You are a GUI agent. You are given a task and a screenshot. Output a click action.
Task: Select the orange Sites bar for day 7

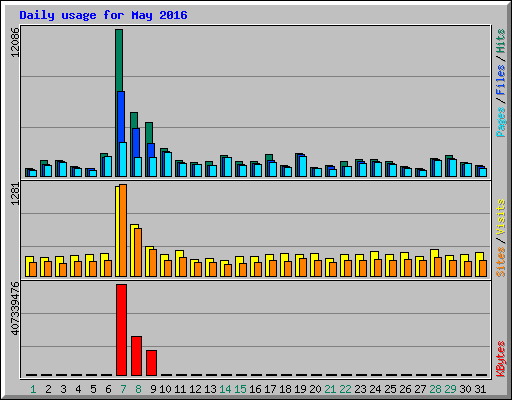123,230
